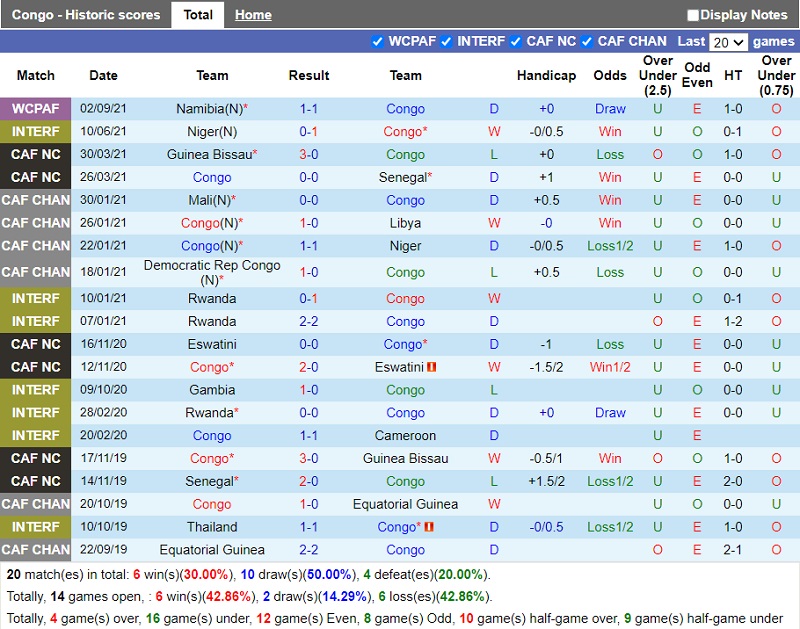This screenshot has width=800, height=629.
Task: Open the 2-2 result against Equatorial Guinea
Action: 309,550
